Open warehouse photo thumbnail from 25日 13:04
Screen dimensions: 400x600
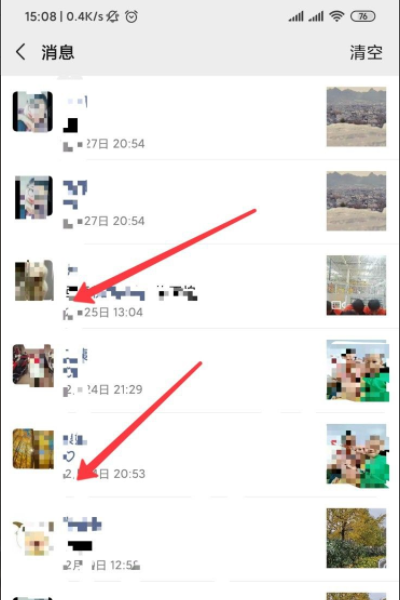(x=356, y=285)
